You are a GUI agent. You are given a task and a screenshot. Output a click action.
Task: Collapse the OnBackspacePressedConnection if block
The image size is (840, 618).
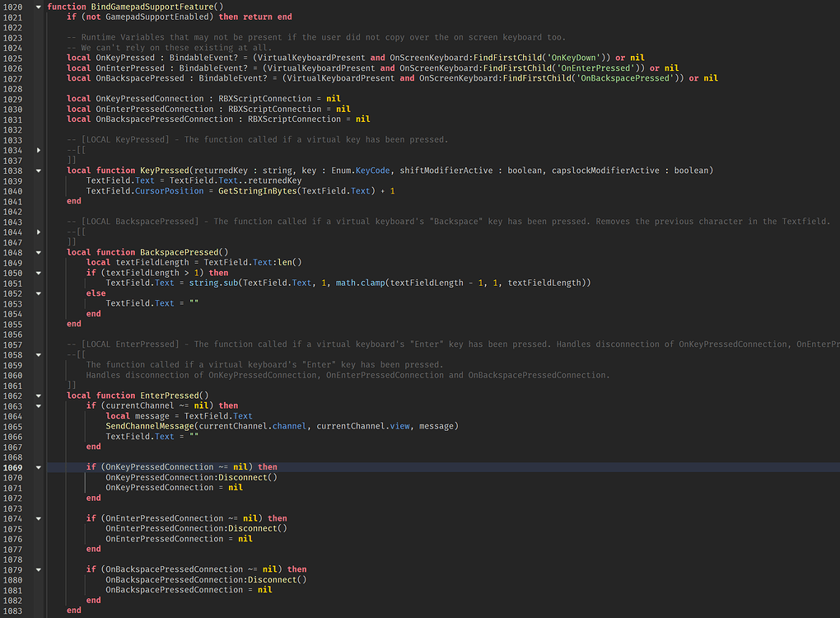(36, 569)
